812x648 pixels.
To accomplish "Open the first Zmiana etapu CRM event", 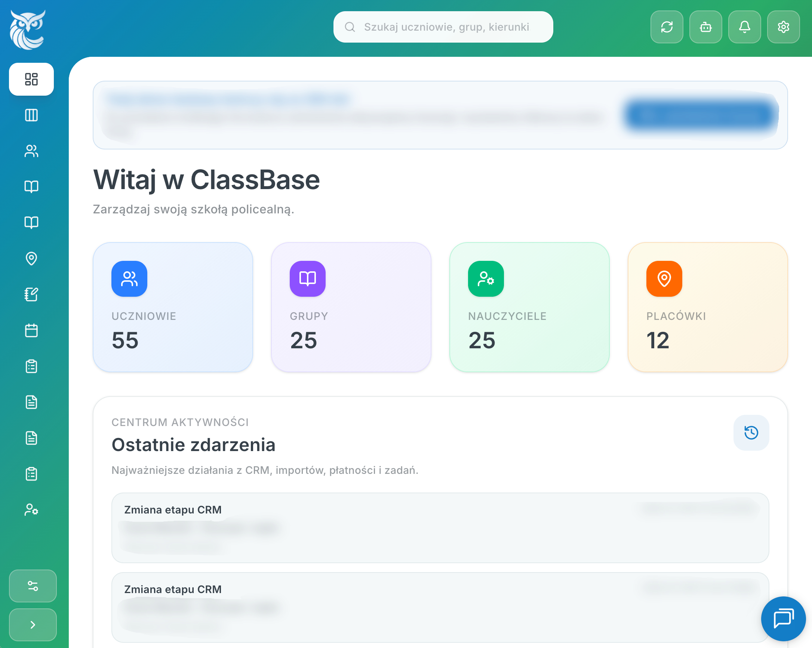I will click(440, 528).
